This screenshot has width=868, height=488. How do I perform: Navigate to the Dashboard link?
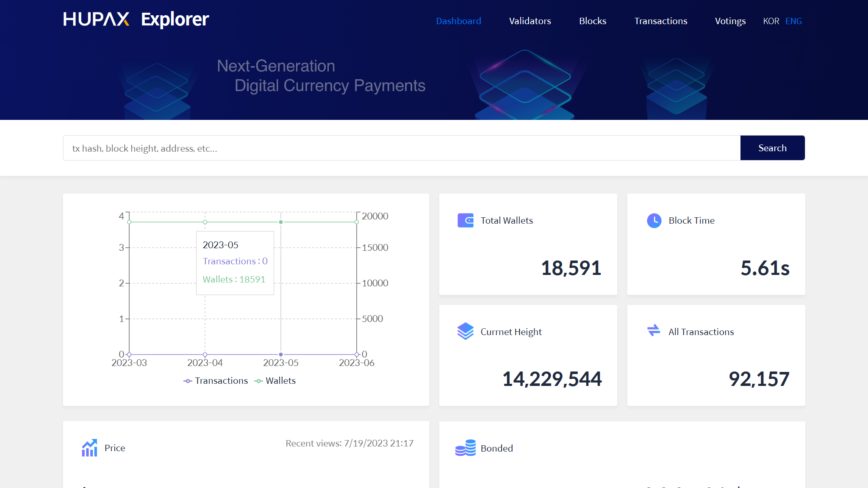click(459, 21)
